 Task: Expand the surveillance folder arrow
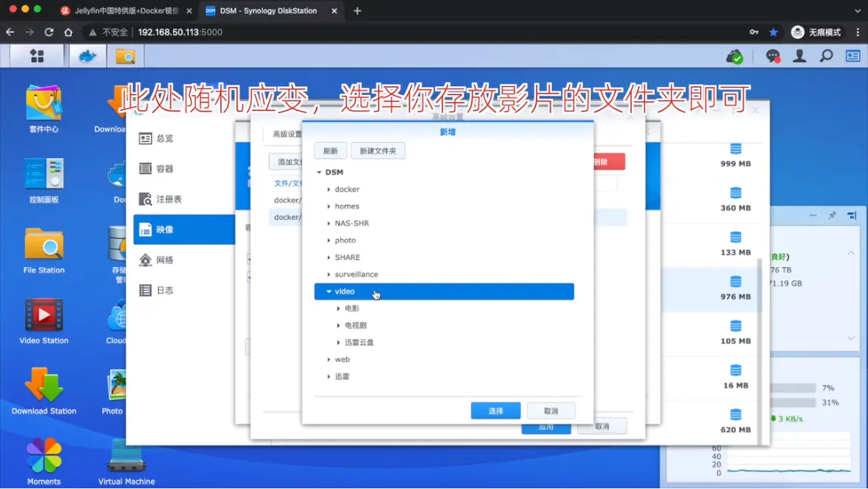click(329, 275)
